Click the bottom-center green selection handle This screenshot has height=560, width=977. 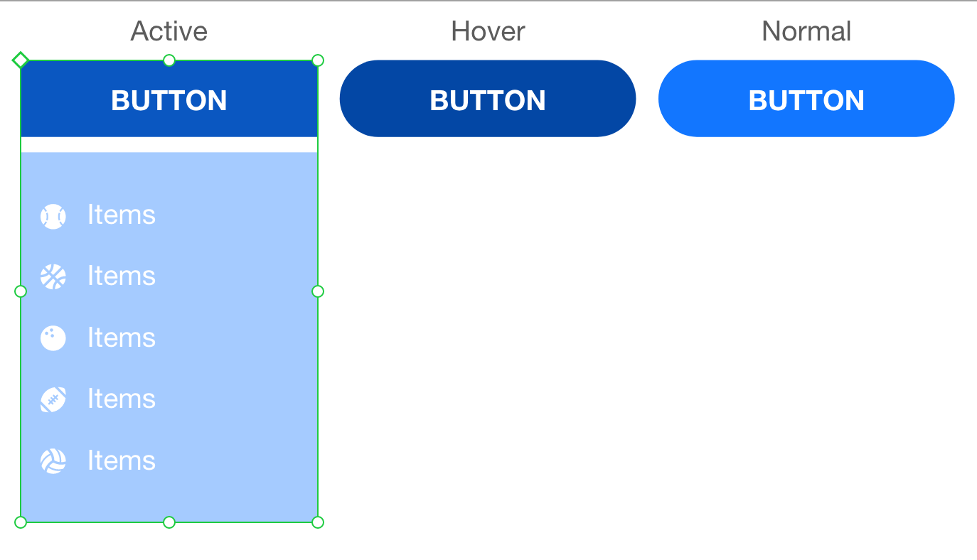tap(169, 522)
